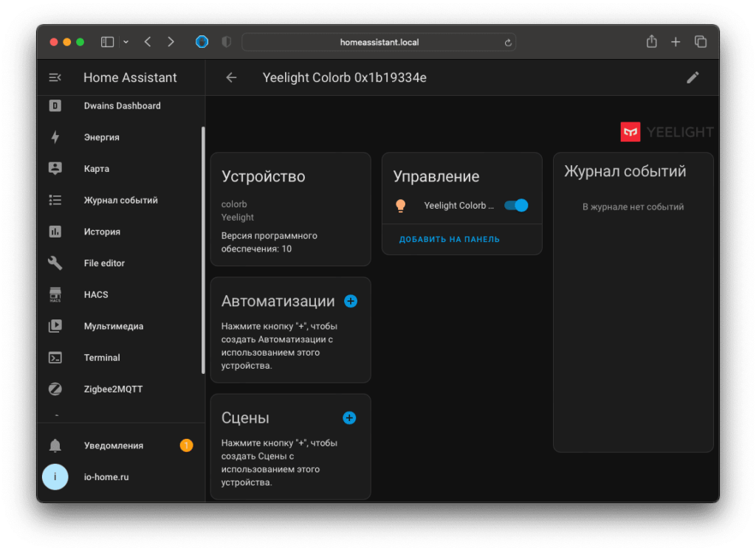Open the История menu item
Viewport: 756px width, 551px height.
click(120, 232)
